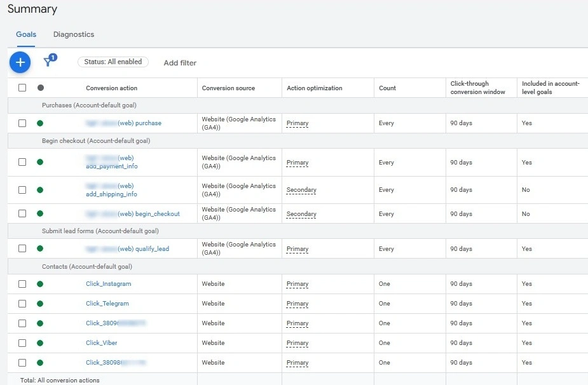Open the add_shipping_info conversion action
The image size is (588, 385).
point(112,194)
